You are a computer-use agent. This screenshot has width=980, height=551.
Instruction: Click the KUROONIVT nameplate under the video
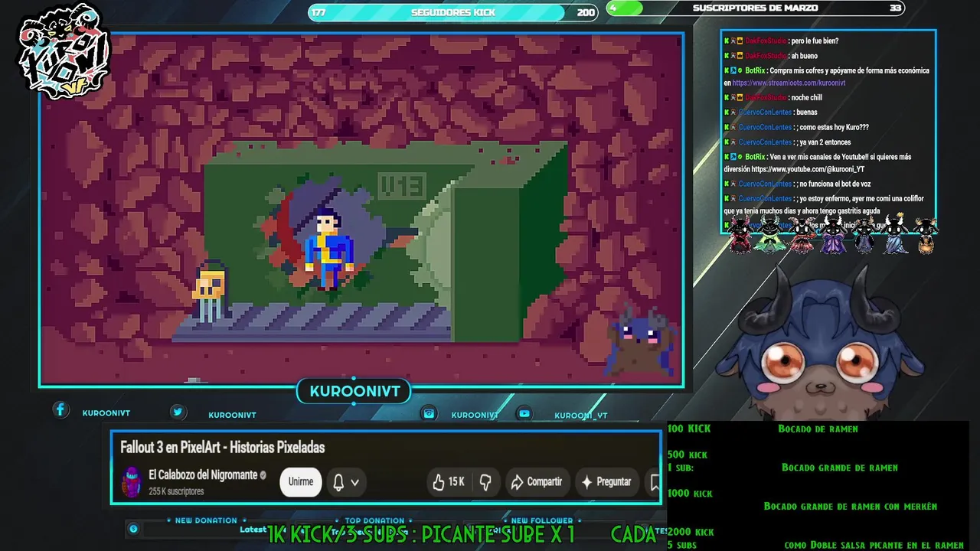click(x=354, y=392)
